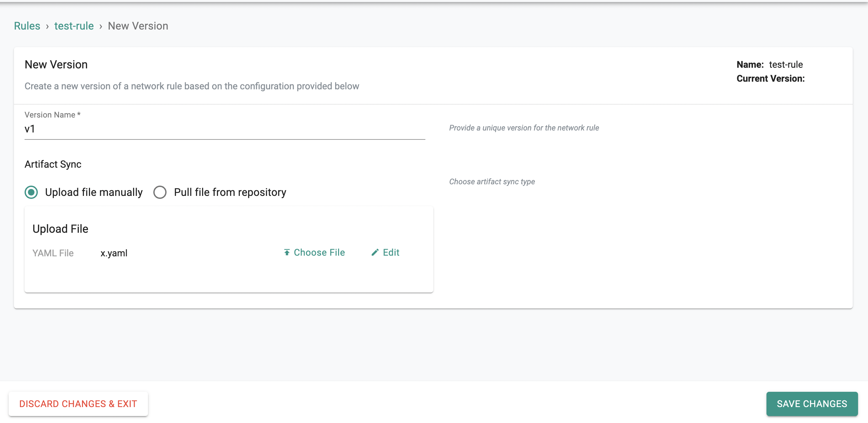
Task: Expand the Upload File section
Action: point(60,229)
